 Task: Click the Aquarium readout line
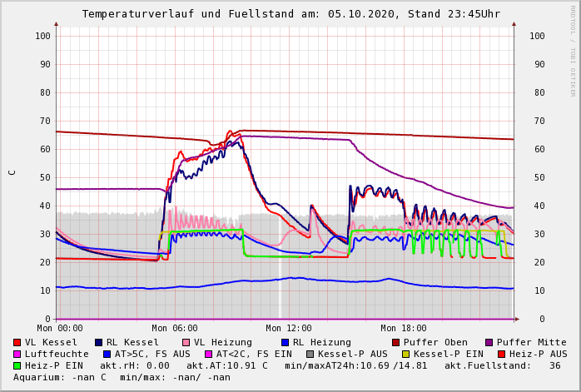click(x=122, y=377)
